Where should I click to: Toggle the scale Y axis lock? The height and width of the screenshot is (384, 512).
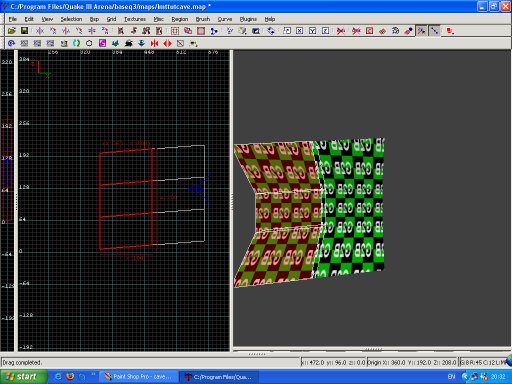[x=313, y=31]
